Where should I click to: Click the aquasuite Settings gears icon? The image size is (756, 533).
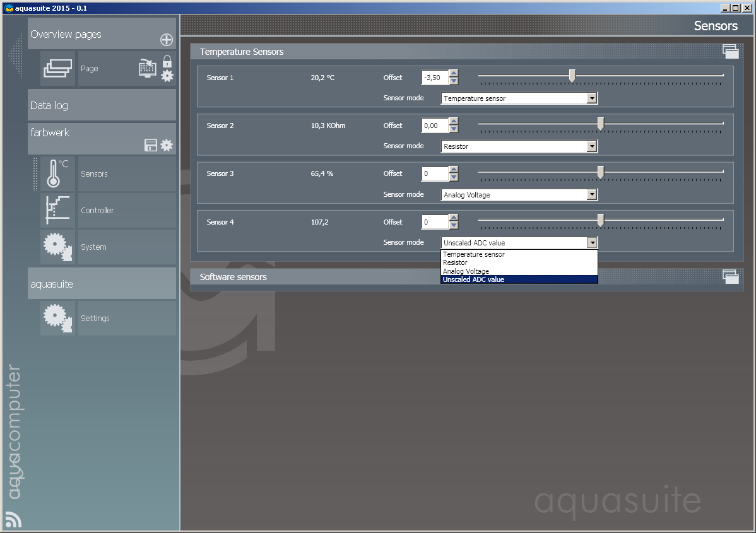pyautogui.click(x=58, y=318)
